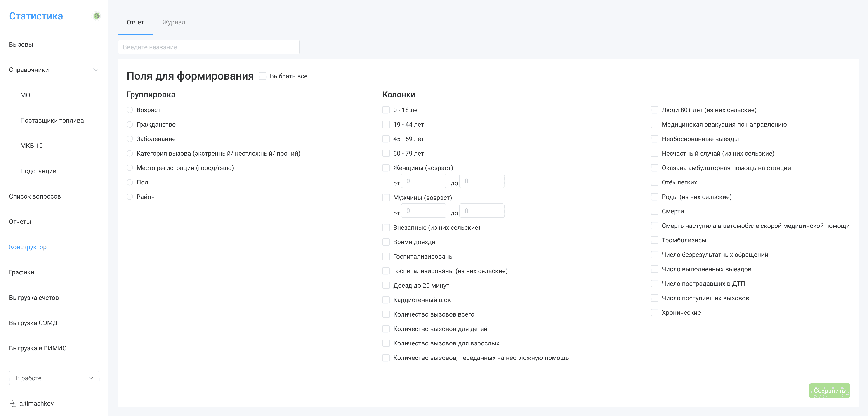Viewport: 868px width, 416px height.
Task: Collapse the Справочники menu chevron
Action: click(x=96, y=70)
